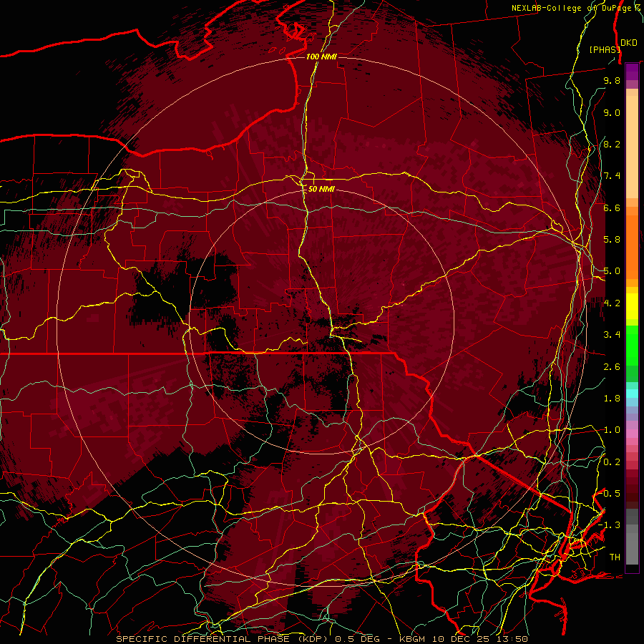Pick the yellow segment of the color bar
Viewport: 644px width, 644px height.
point(632,306)
